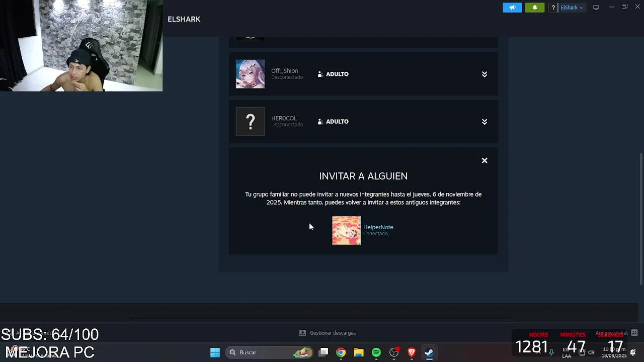Screen dimensions: 644x362
Task: Click the downloads icon beside Gestionar descargas
Action: pyautogui.click(x=302, y=333)
